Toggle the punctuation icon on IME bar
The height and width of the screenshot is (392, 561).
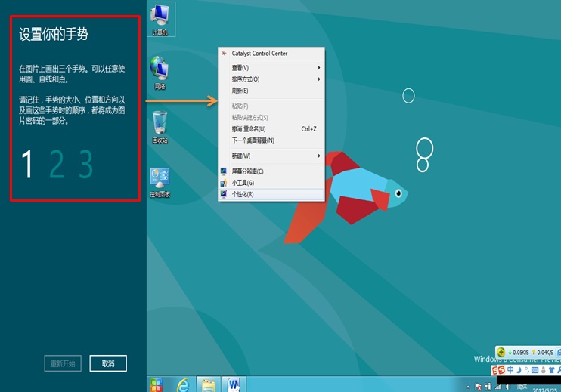528,370
